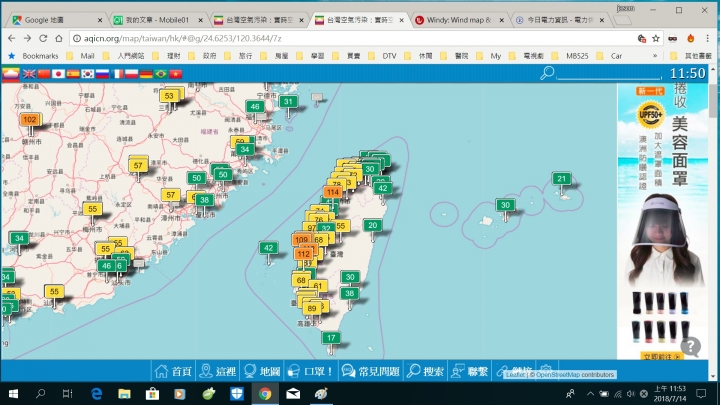Open 聯繫 contact in bottom navigation
The height and width of the screenshot is (405, 720).
pyautogui.click(x=470, y=371)
